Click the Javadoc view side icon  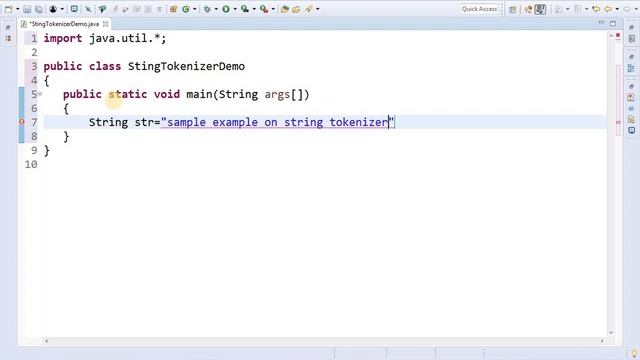pyautogui.click(x=631, y=109)
